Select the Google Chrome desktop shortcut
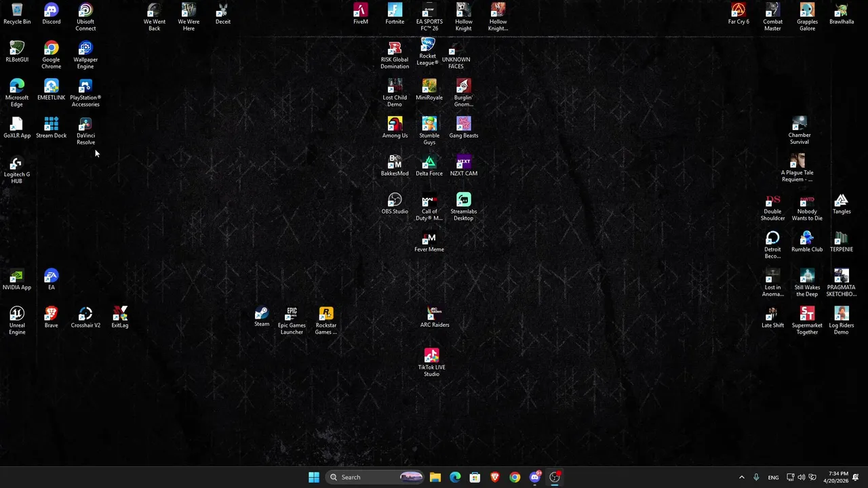 [x=51, y=55]
